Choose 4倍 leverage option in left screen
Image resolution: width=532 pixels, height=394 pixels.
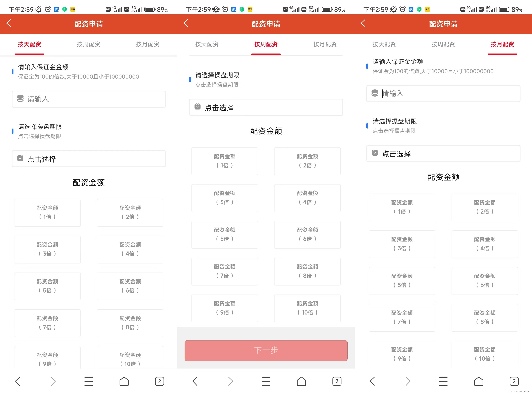pos(130,250)
